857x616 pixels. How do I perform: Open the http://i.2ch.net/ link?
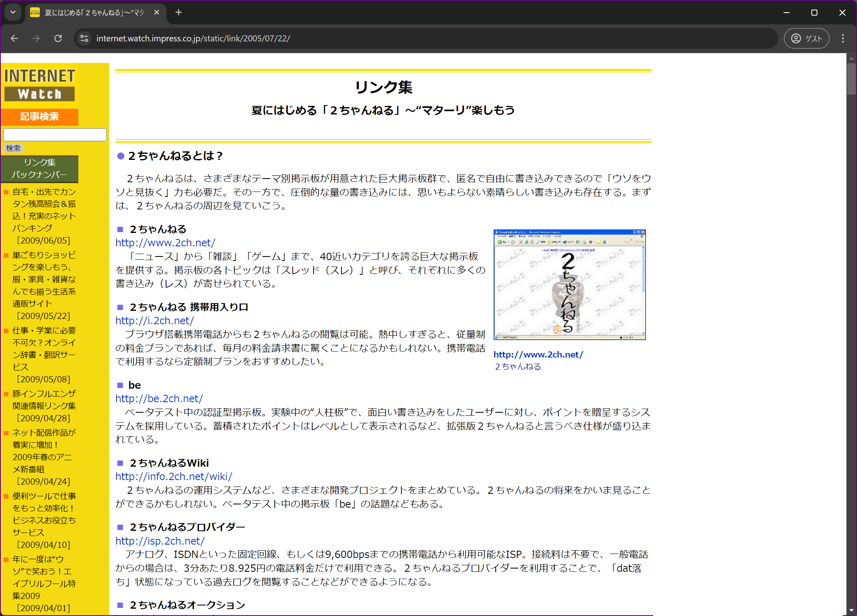point(154,321)
